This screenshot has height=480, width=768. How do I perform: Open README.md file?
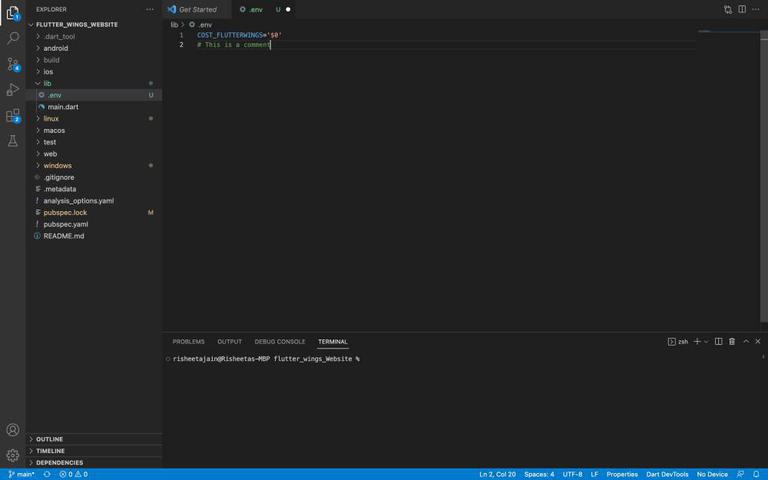(94, 236)
